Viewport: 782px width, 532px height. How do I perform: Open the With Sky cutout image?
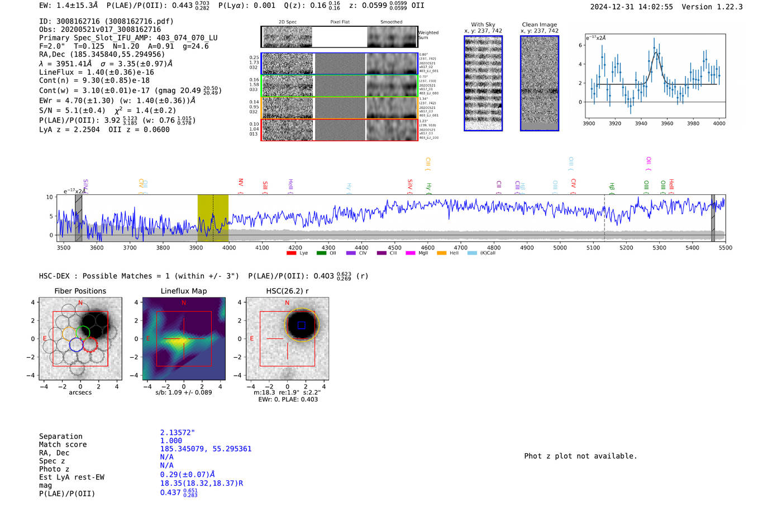[x=483, y=83]
